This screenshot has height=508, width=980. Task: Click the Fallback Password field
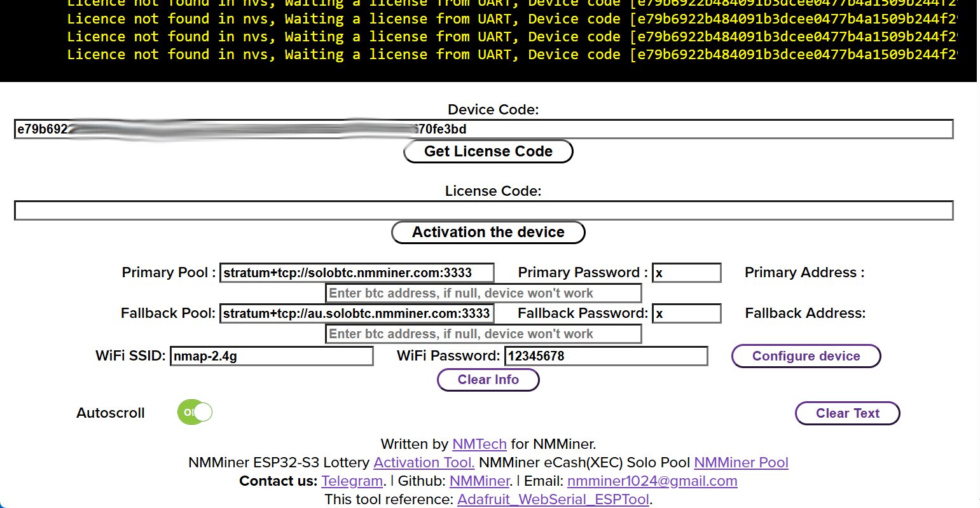686,313
